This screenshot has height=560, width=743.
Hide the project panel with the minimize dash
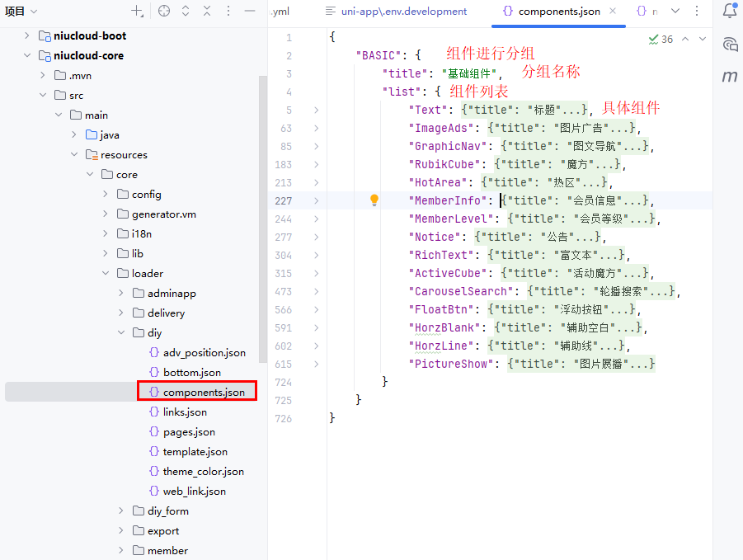tap(250, 11)
